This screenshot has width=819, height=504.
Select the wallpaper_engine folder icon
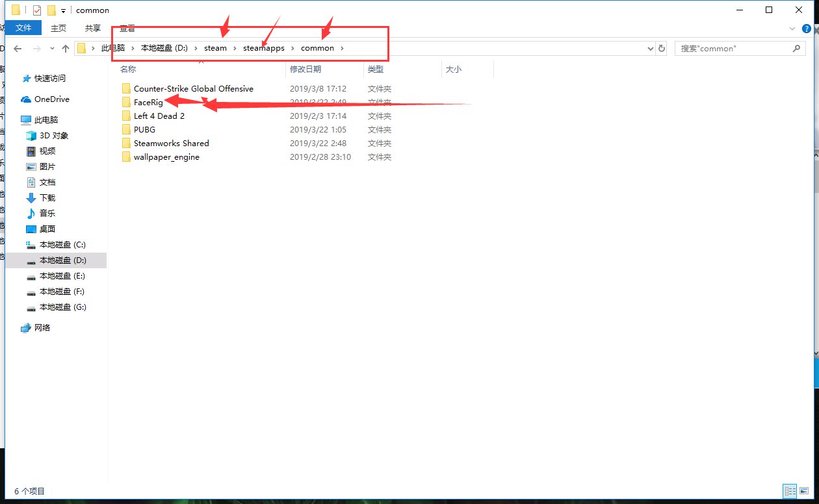(126, 157)
